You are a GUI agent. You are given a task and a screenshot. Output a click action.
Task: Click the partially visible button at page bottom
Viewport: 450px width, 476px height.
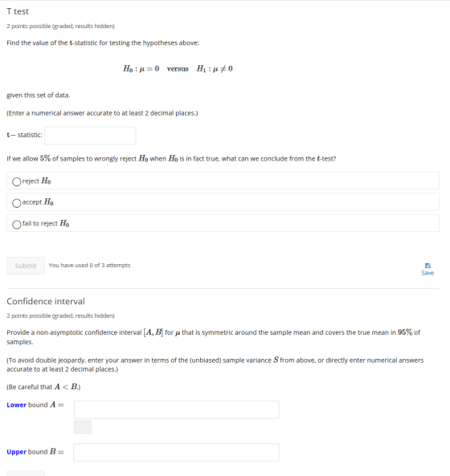coord(26,474)
